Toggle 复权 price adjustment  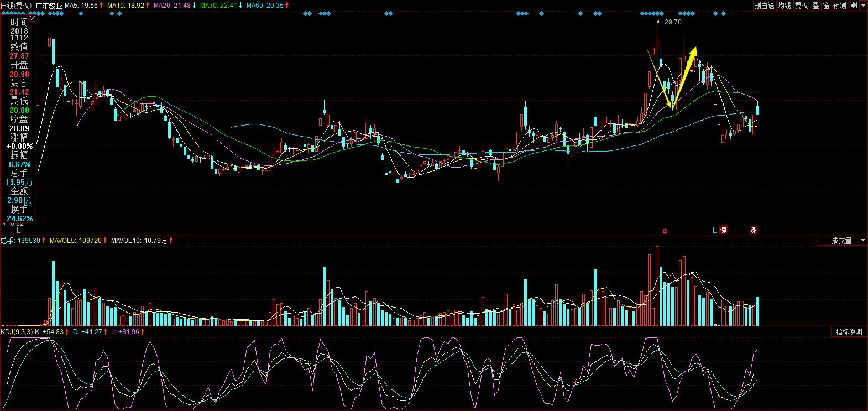[x=801, y=6]
